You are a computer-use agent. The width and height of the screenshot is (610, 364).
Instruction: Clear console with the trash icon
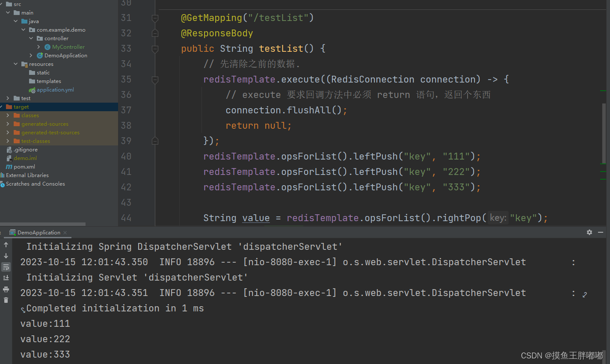click(6, 300)
